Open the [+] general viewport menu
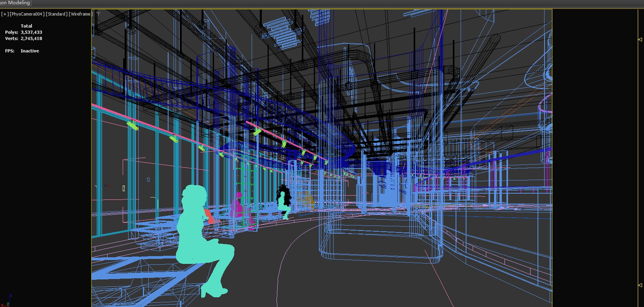 (x=5, y=14)
